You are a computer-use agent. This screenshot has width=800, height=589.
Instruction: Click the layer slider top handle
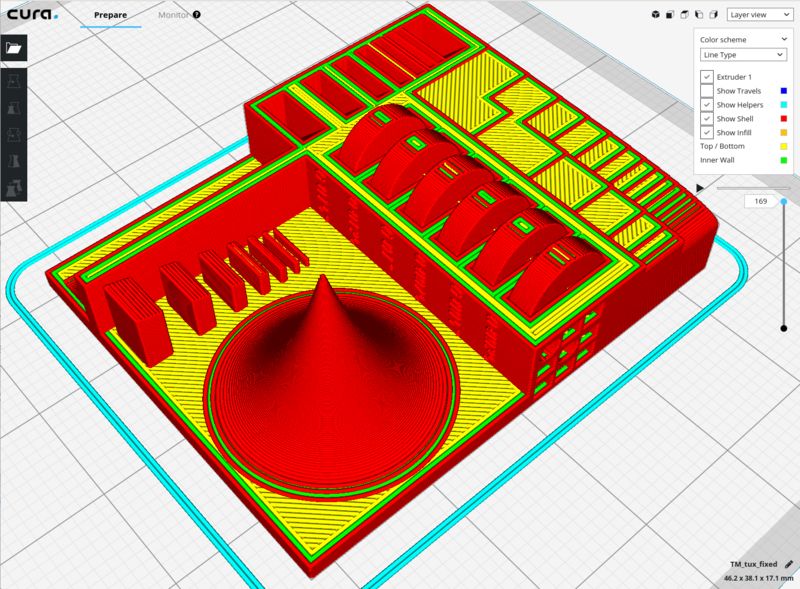tap(784, 202)
